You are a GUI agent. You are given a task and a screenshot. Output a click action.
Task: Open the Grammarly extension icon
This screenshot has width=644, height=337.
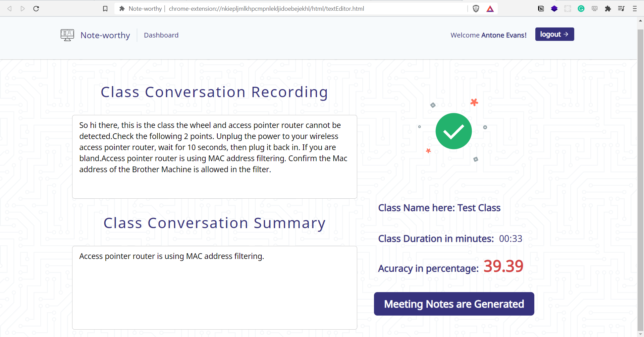[x=581, y=9]
